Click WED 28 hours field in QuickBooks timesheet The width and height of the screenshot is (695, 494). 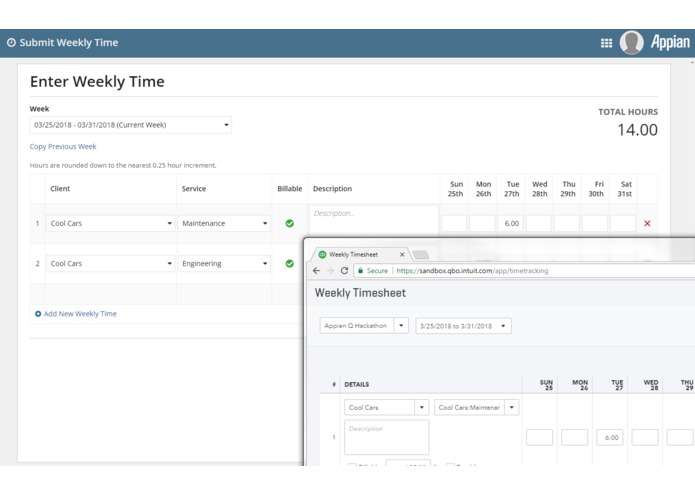click(645, 437)
